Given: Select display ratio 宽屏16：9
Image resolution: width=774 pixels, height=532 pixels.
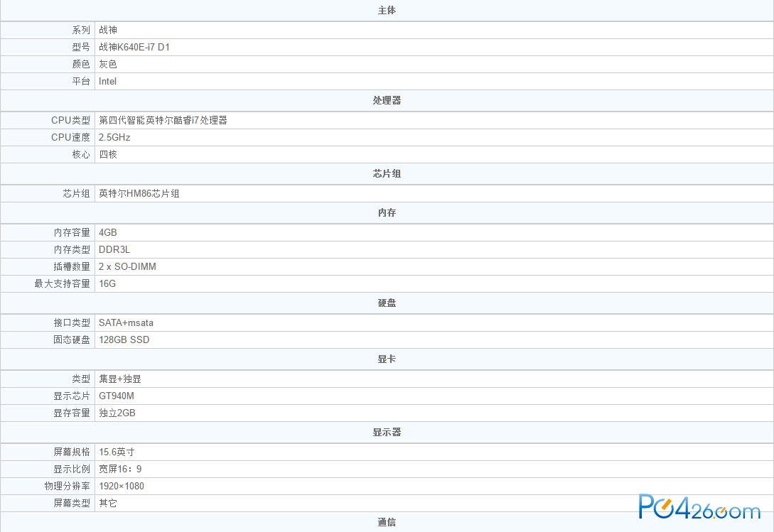Looking at the screenshot, I should [120, 469].
